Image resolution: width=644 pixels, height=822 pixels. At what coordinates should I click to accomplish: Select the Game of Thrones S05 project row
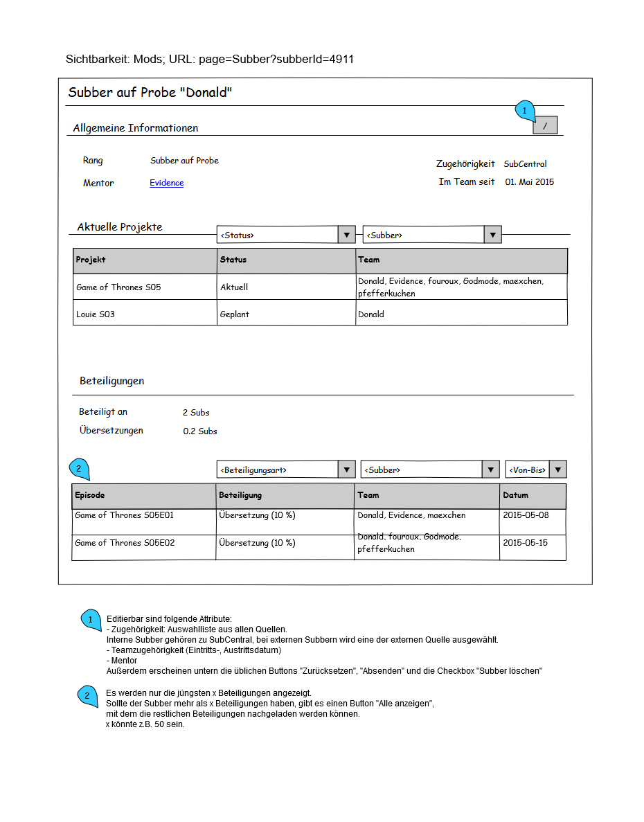[x=118, y=287]
